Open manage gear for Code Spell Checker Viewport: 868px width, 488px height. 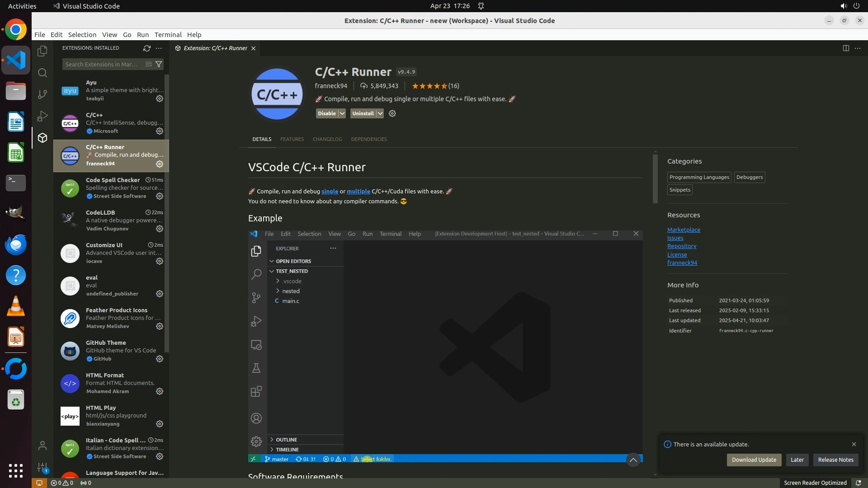pos(160,196)
